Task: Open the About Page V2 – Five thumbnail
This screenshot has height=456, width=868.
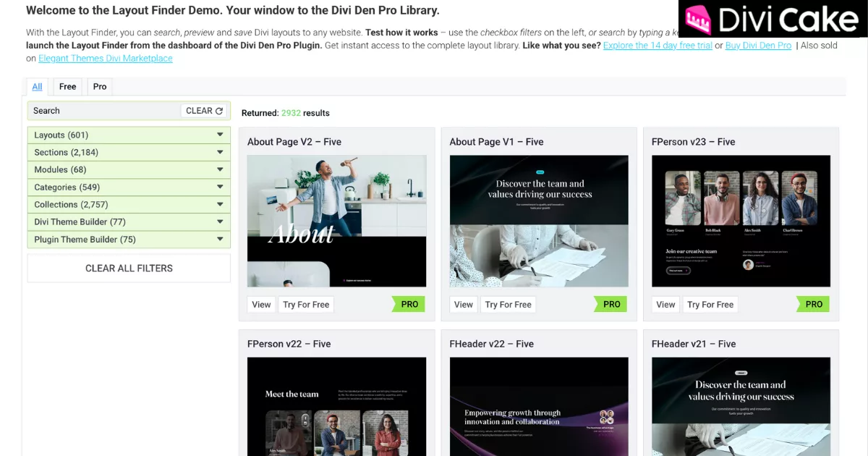Action: coord(336,221)
